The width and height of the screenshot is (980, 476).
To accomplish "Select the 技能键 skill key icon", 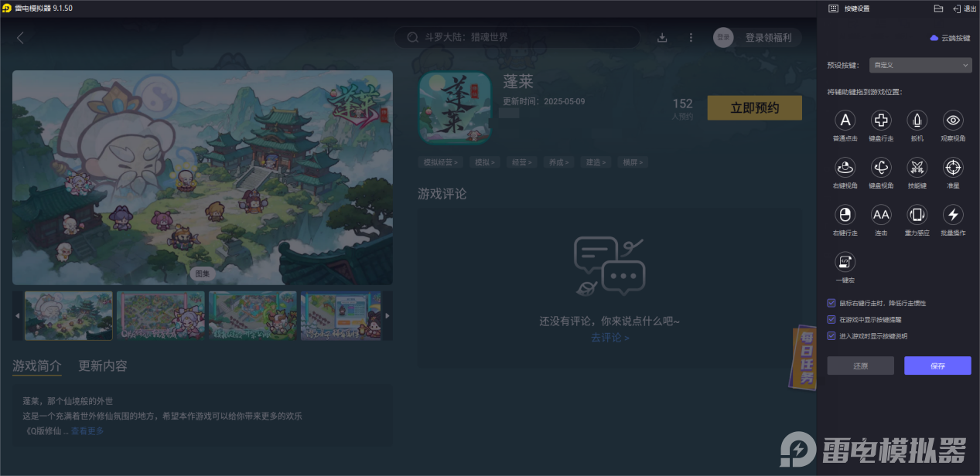I will coord(917,167).
